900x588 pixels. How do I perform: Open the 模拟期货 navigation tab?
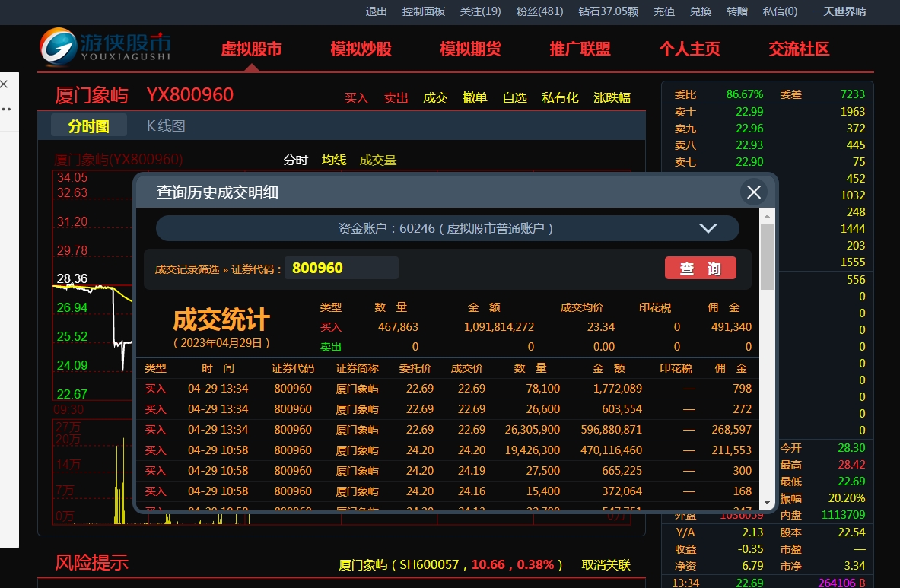pos(470,49)
